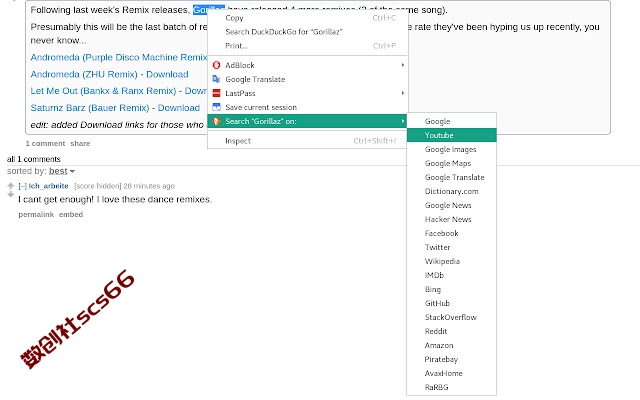The image size is (640, 400).
Task: Search Gorillaz on GitHub
Action: tap(452, 303)
